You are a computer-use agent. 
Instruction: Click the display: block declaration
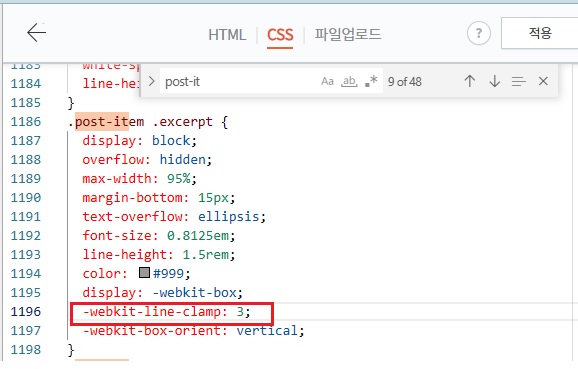tap(139, 140)
